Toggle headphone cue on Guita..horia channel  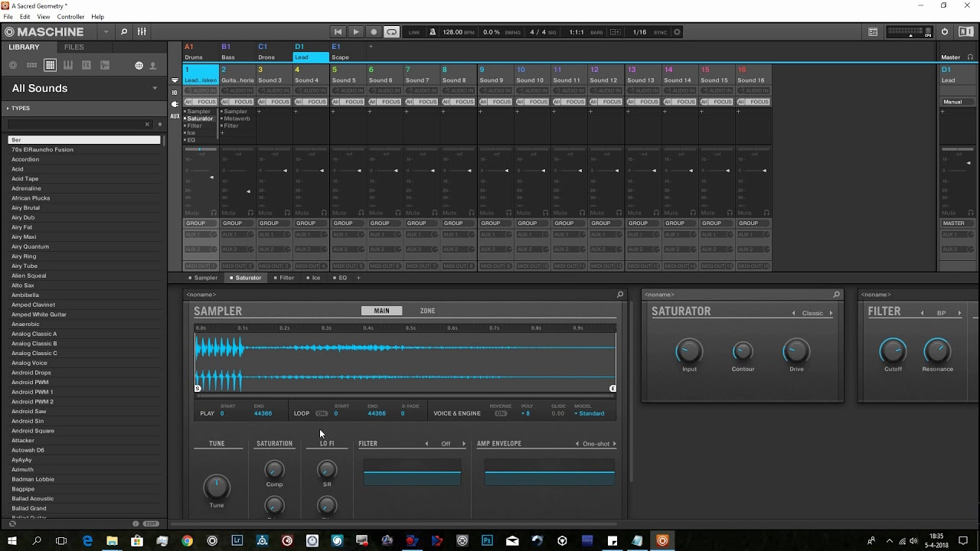point(250,213)
